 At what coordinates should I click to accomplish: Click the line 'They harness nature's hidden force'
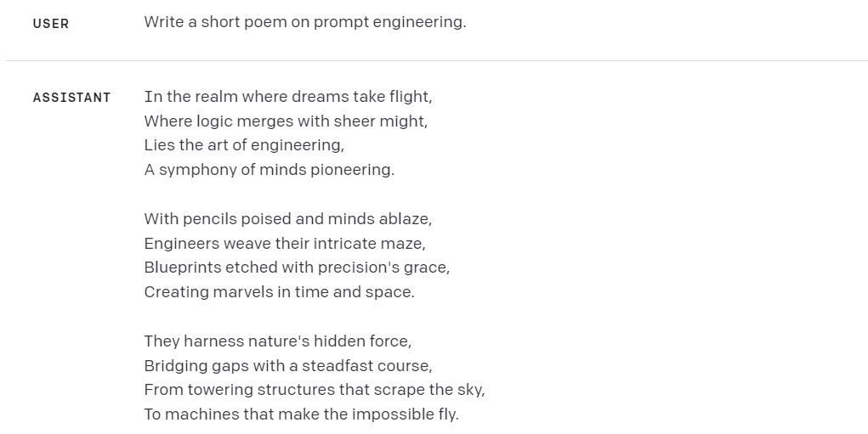[277, 341]
